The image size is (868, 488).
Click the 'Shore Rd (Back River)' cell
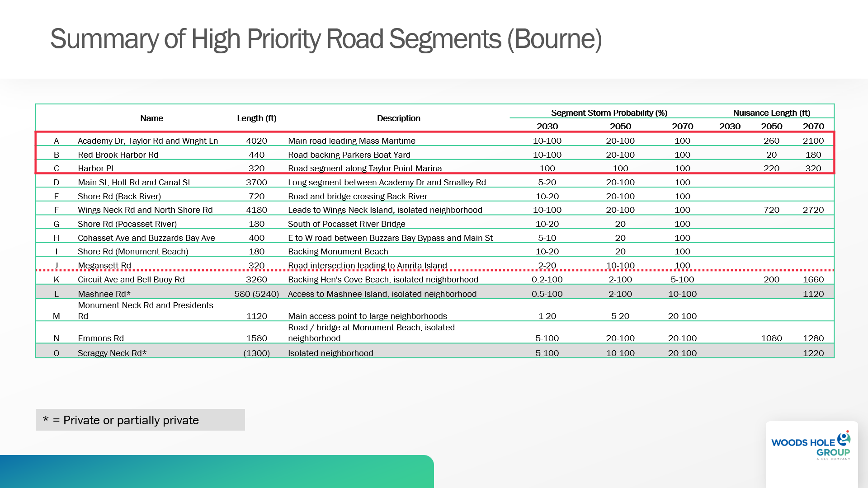tap(119, 197)
